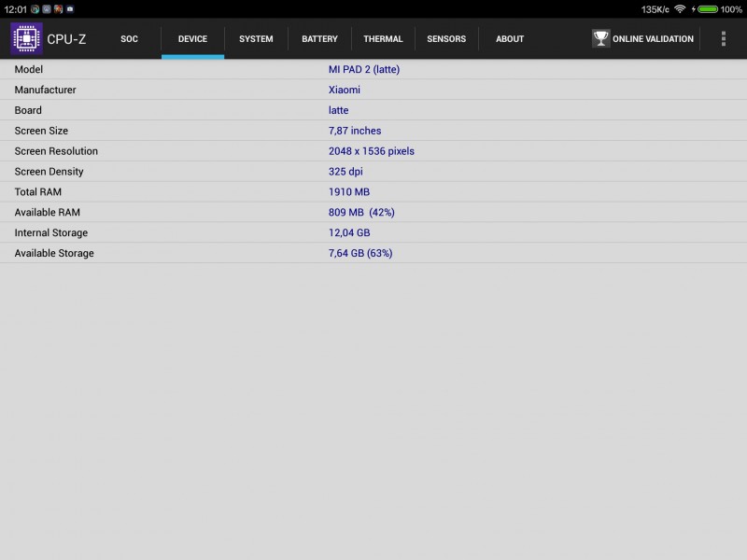Tap the Board value latte
The height and width of the screenshot is (560, 747).
click(338, 110)
